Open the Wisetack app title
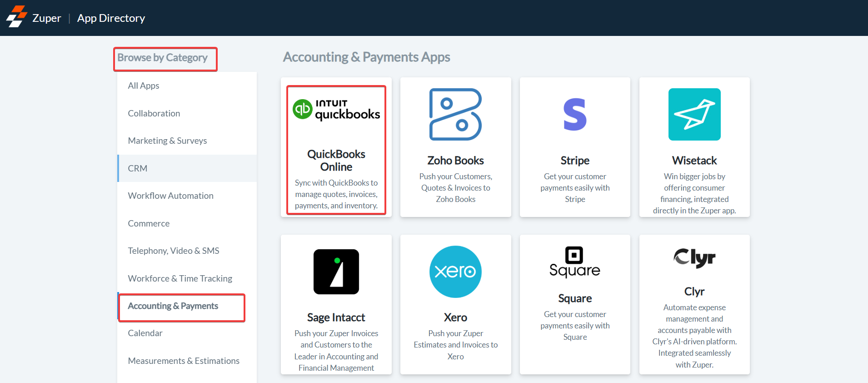 pos(694,161)
